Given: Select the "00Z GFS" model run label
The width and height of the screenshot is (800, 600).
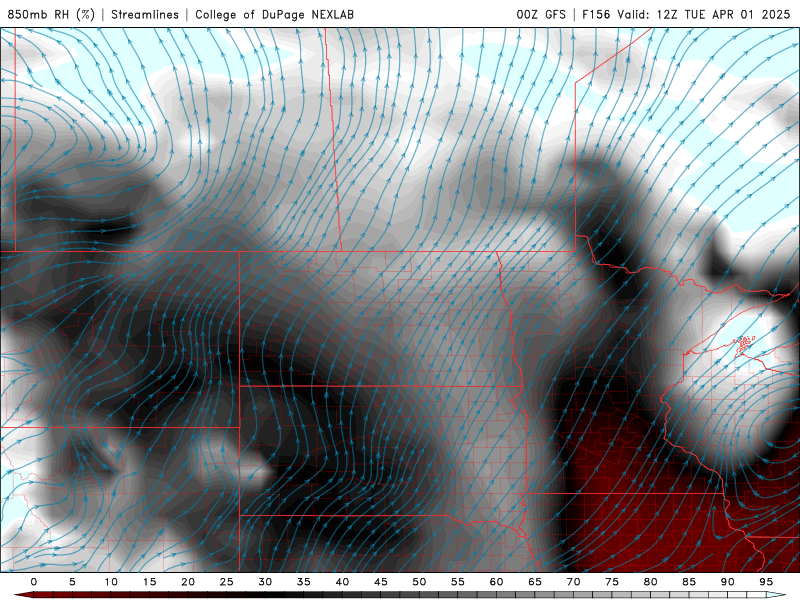Looking at the screenshot, I should [541, 14].
